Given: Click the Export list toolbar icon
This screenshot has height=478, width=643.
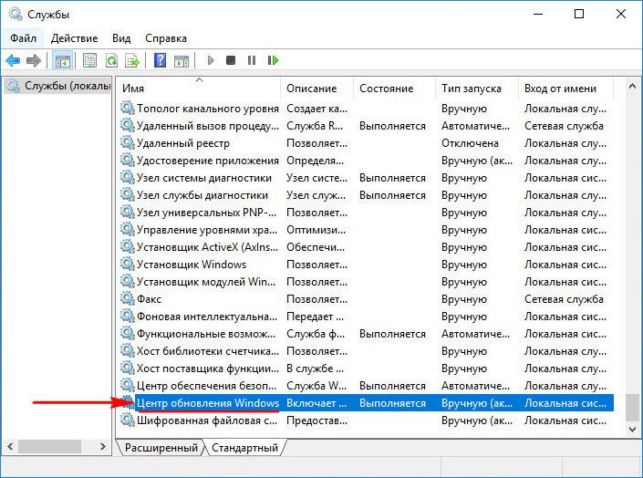Looking at the screenshot, I should click(x=132, y=61).
